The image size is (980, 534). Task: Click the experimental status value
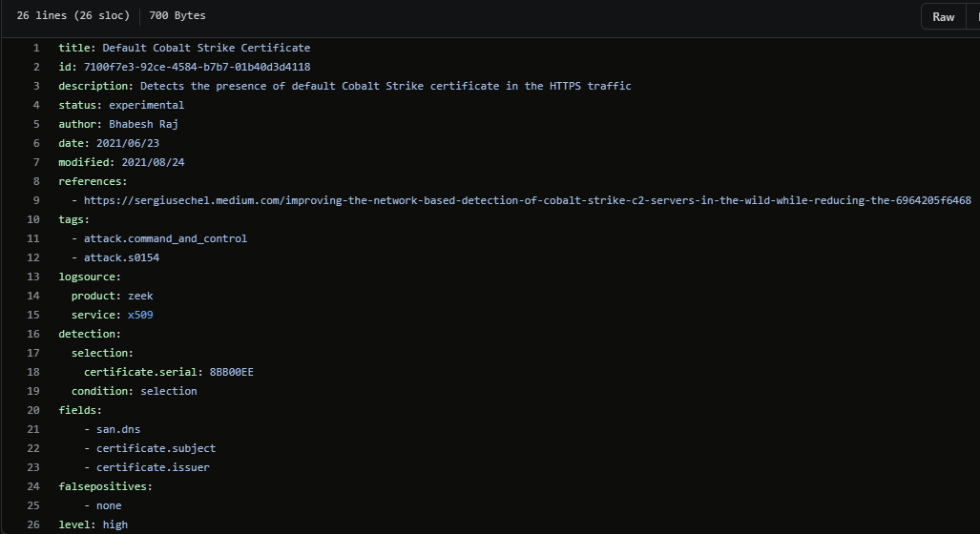coord(146,105)
